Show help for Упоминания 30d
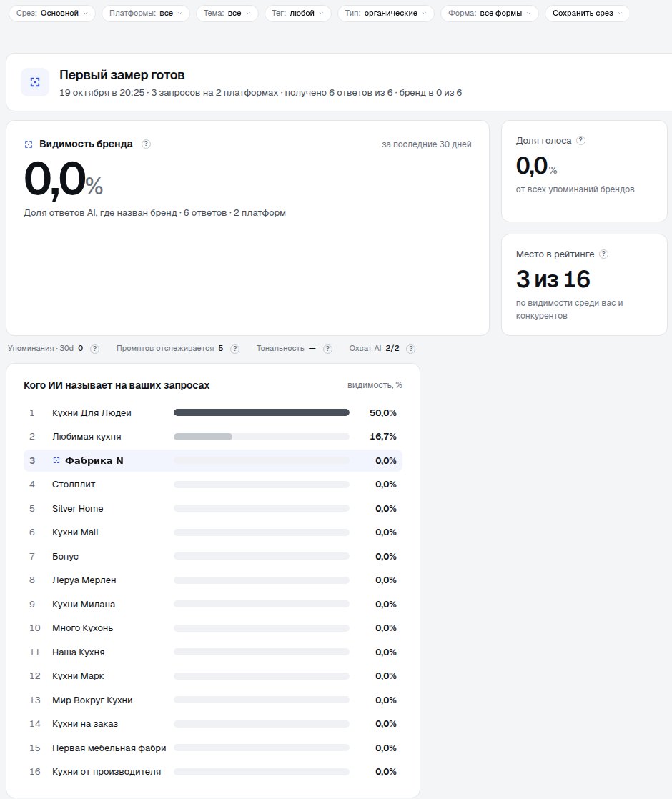 pyautogui.click(x=95, y=349)
